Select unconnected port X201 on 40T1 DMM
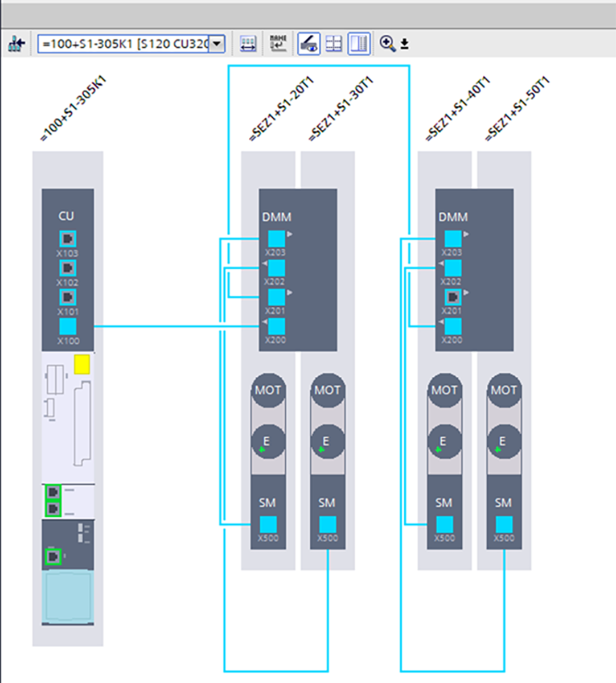Viewport: 616px width, 683px height. tap(453, 297)
